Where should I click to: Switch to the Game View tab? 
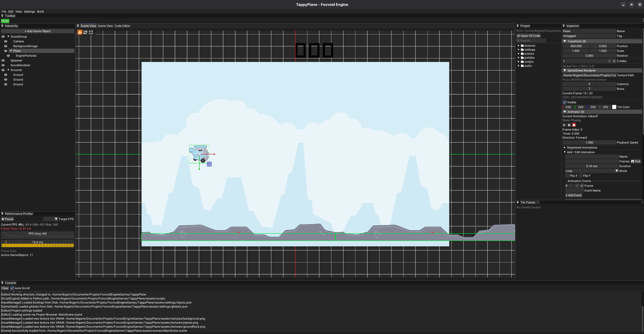pos(105,26)
